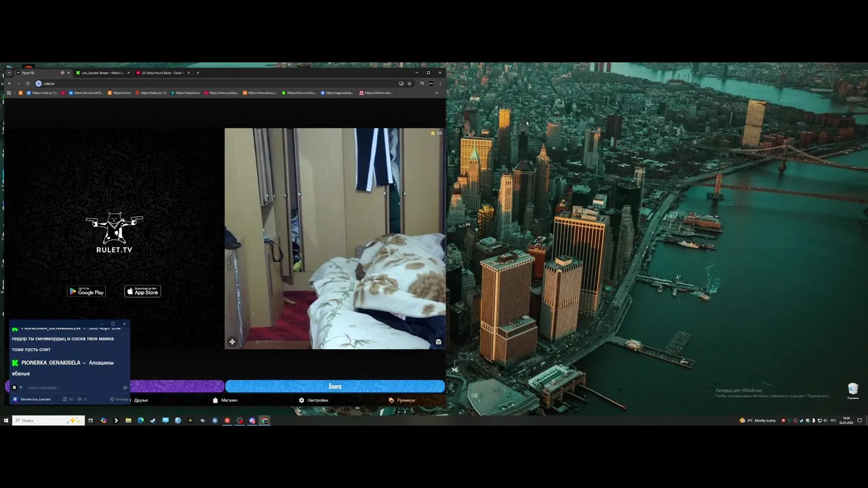Open the browser profile avatar
The image size is (868, 488).
point(431,83)
